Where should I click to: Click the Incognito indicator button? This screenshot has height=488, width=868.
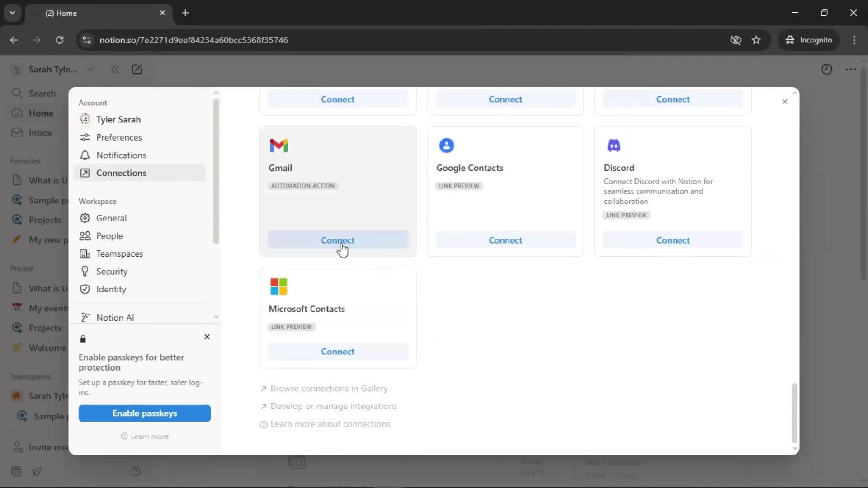pos(809,40)
